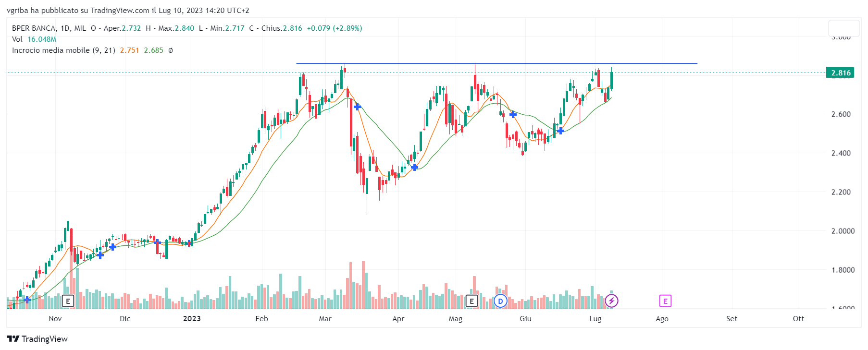Click the TradingView logo
Image resolution: width=868 pixels, height=350 pixels.
(x=37, y=339)
